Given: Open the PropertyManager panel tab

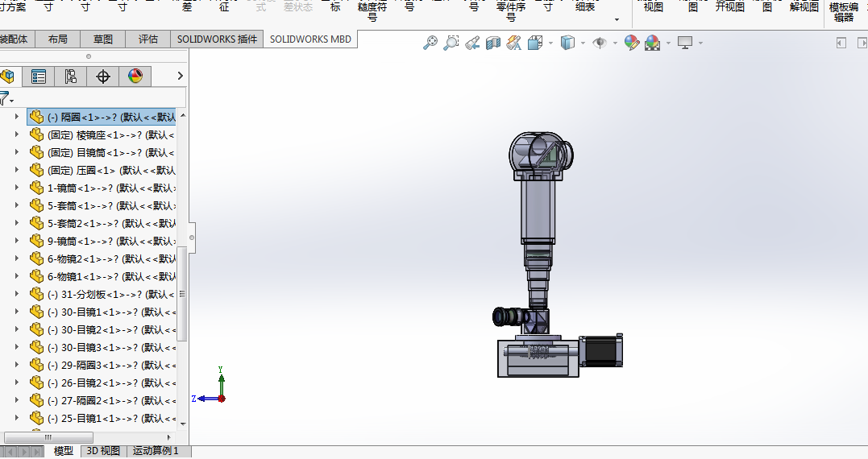Looking at the screenshot, I should coord(38,76).
